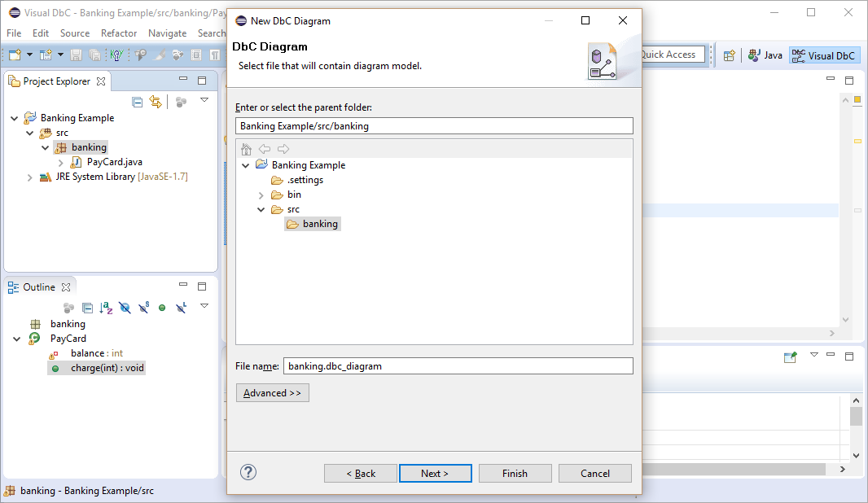The image size is (868, 503).
Task: Toggle Link with Editor in Project Explorer
Action: (x=156, y=102)
